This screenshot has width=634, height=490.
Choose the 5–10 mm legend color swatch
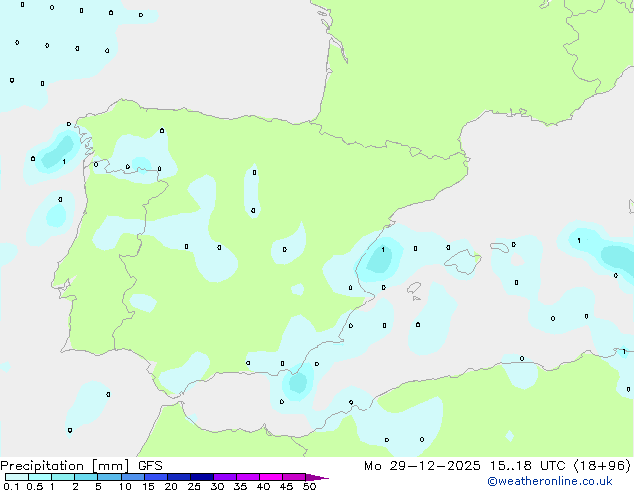coord(109,477)
